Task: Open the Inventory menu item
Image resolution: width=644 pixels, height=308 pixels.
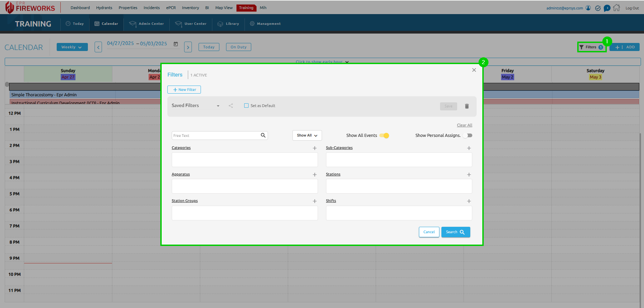Action: click(x=190, y=8)
